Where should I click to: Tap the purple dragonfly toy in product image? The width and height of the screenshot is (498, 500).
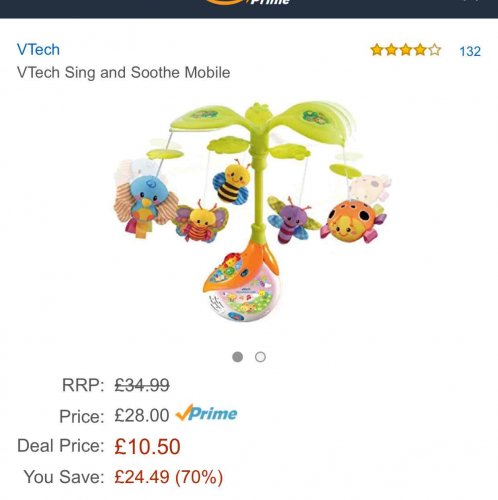pos(291,219)
